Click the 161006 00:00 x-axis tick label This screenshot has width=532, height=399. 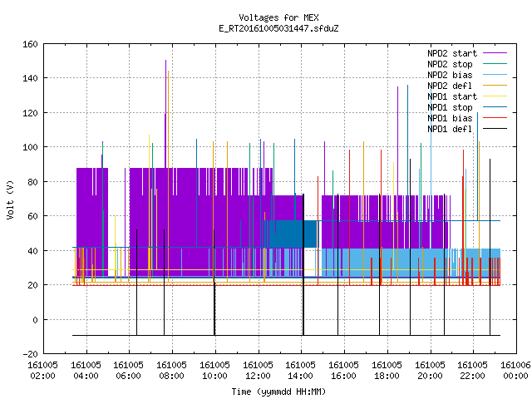coord(515,371)
